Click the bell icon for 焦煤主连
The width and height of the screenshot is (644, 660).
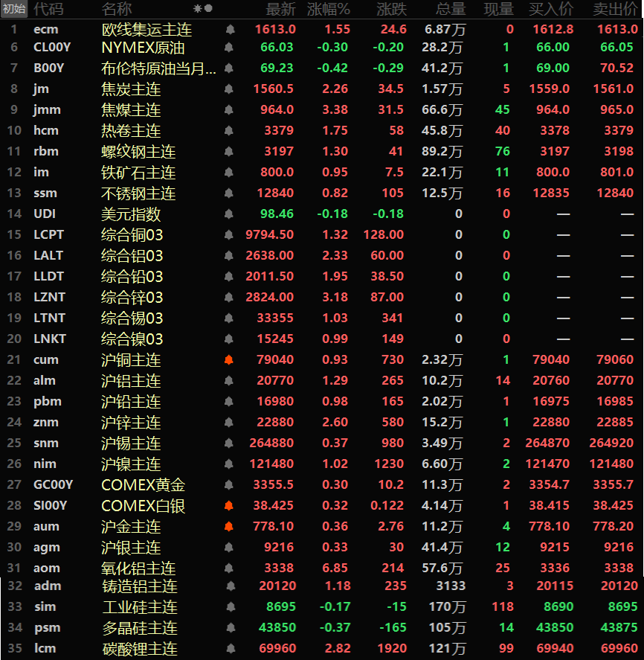click(x=229, y=110)
